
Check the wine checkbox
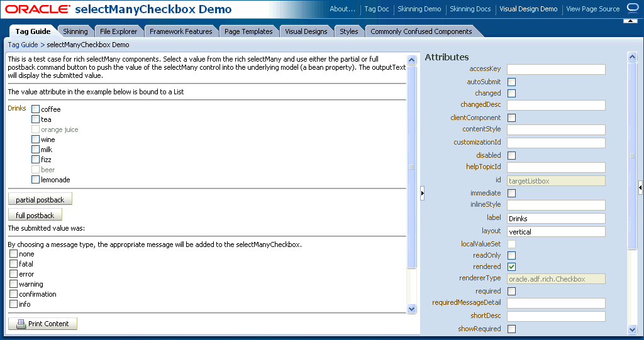(36, 139)
